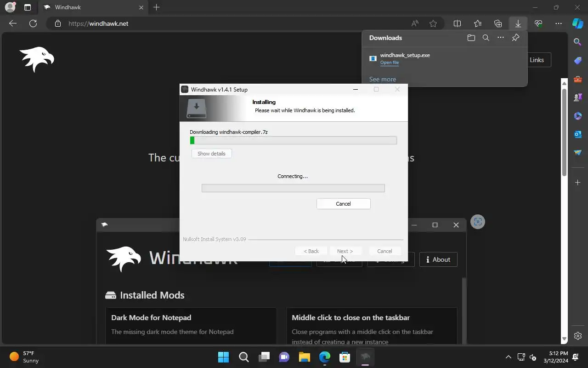Open Outlook in the sidebar
The height and width of the screenshot is (368, 588).
point(578,134)
